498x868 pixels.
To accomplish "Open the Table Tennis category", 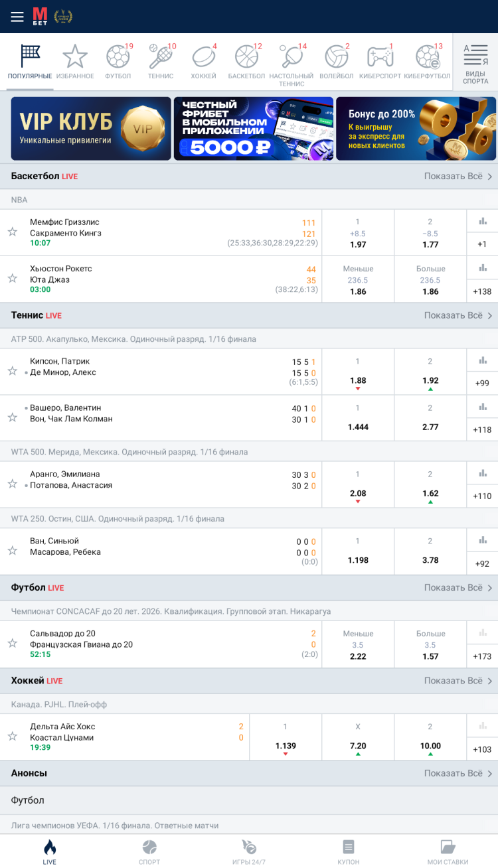I will pos(291,62).
